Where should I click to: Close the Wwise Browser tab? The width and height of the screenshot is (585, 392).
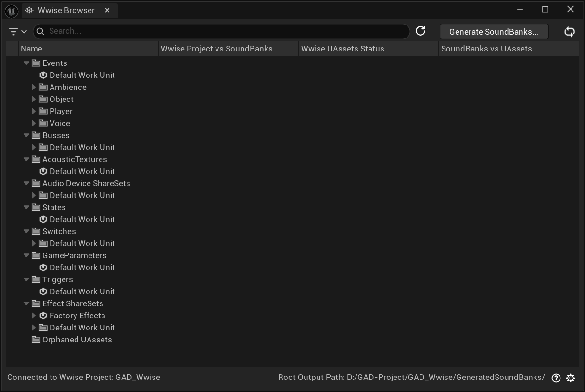click(x=107, y=10)
